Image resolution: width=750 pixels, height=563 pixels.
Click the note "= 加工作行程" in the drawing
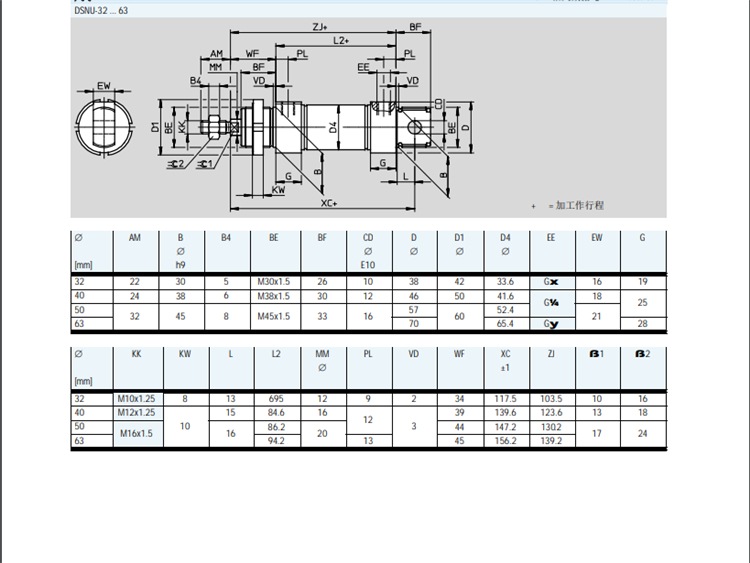tap(576, 206)
